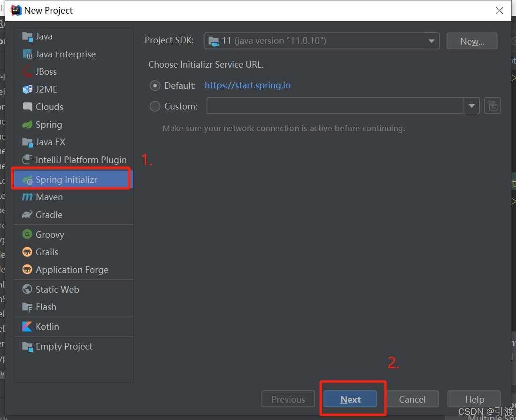Choose Gradle project type
516x420 pixels.
49,215
